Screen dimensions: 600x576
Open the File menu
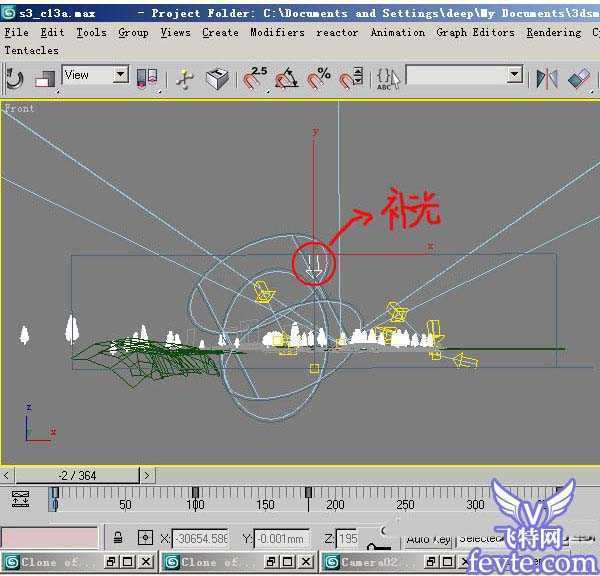[x=16, y=33]
